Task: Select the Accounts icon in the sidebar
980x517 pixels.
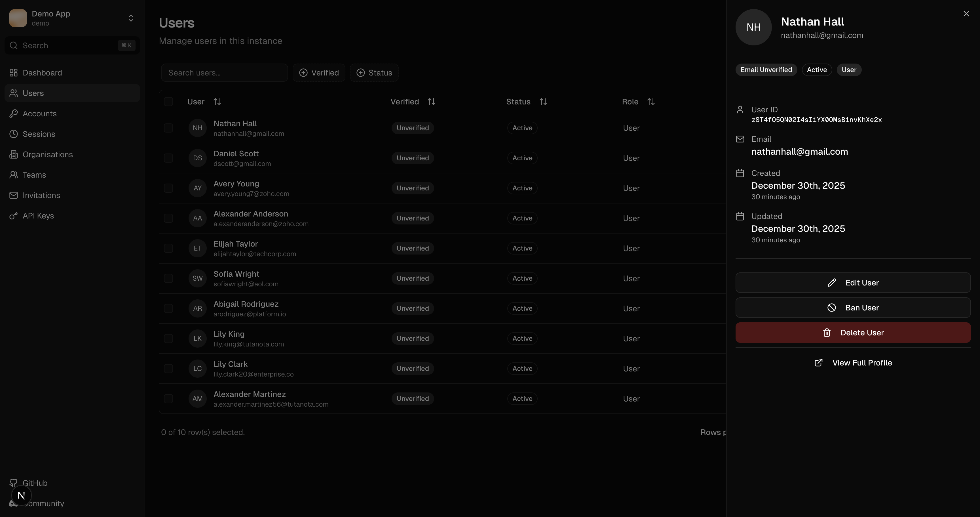Action: coord(14,114)
